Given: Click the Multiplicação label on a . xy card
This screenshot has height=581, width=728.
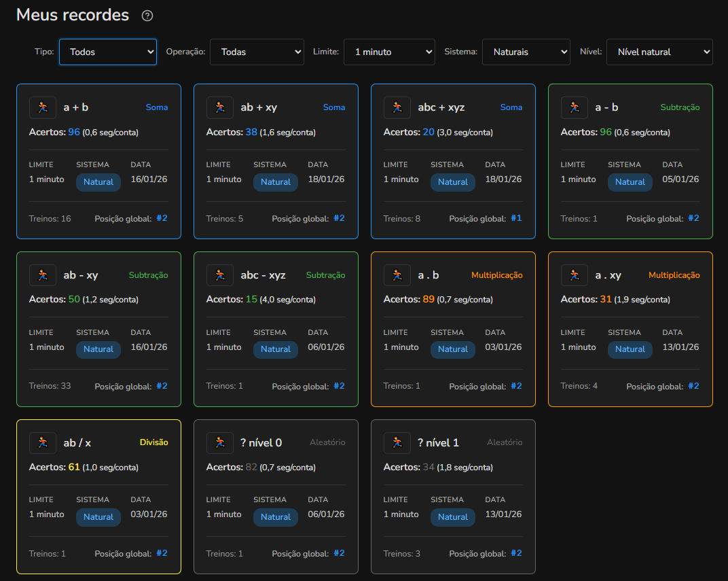Looking at the screenshot, I should click(674, 275).
